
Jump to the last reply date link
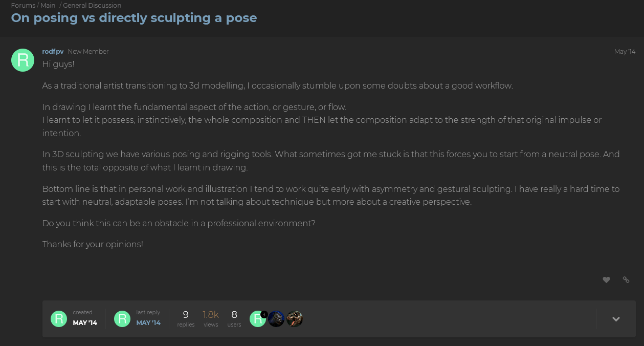pyautogui.click(x=148, y=322)
